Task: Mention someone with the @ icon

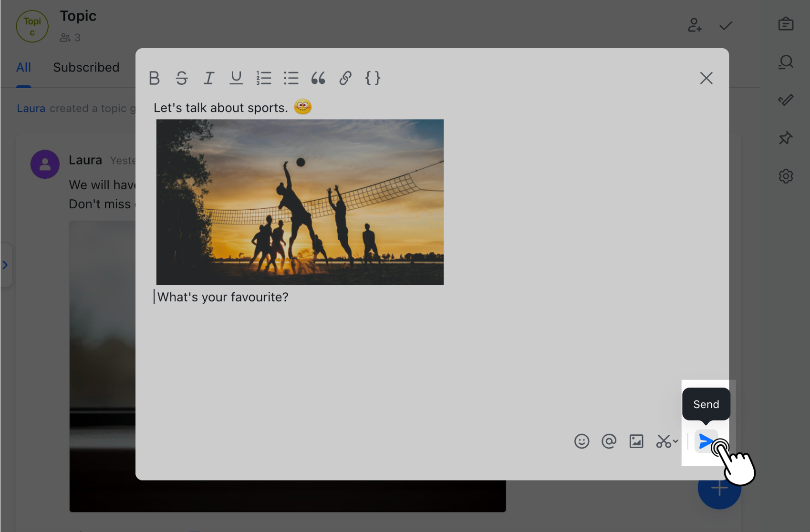Action: (x=609, y=441)
